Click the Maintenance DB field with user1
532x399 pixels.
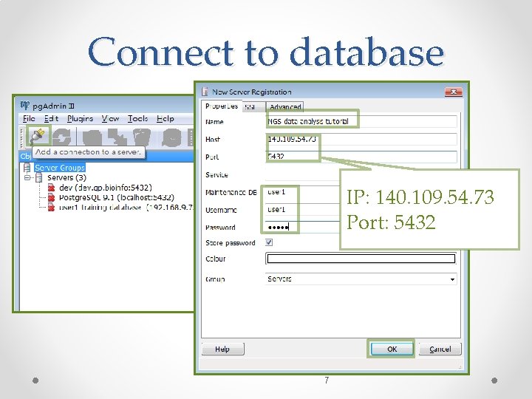303,192
